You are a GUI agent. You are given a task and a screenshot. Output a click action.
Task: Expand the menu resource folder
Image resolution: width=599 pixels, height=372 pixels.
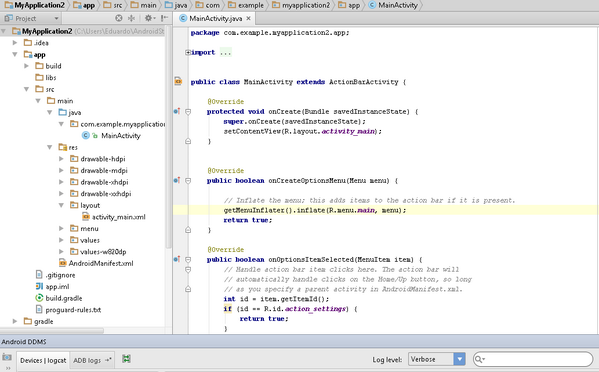[x=61, y=228]
